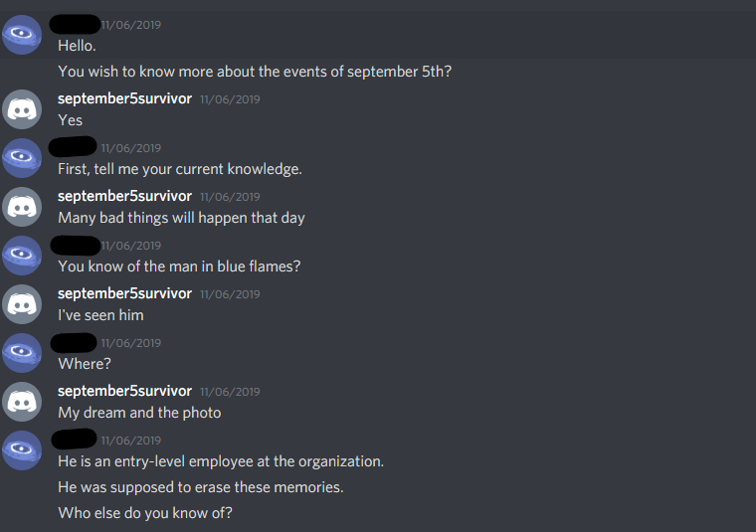Click the "Many bad things will happen that day" message

pos(181,218)
